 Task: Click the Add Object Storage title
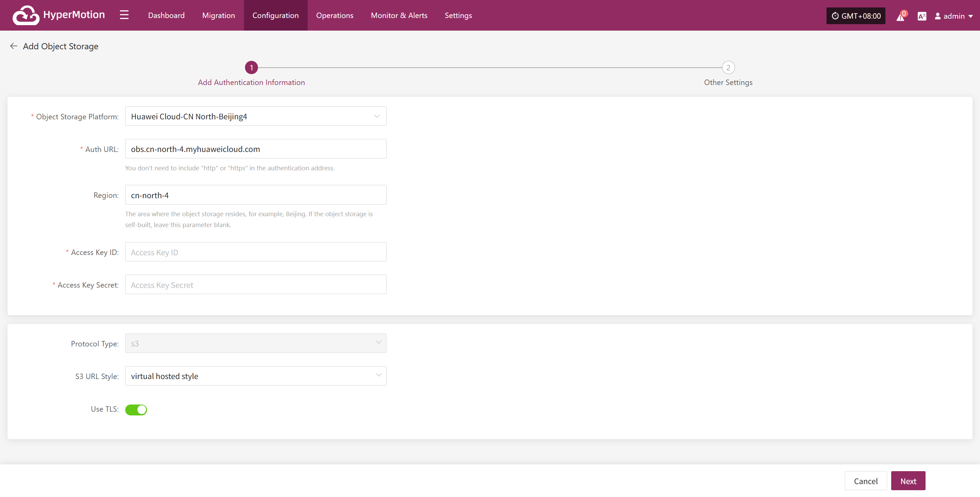[x=61, y=46]
